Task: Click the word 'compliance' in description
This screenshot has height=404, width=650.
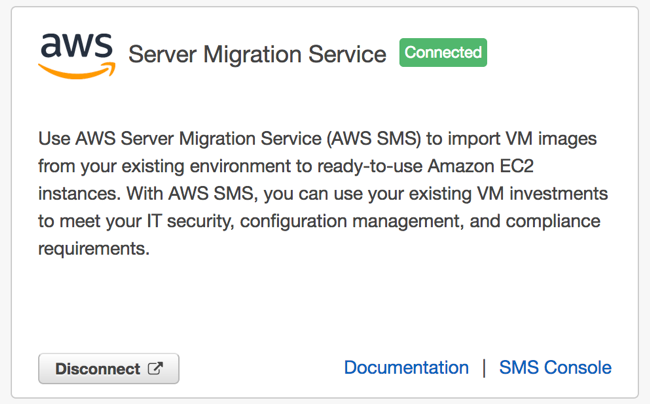Action: (x=553, y=221)
